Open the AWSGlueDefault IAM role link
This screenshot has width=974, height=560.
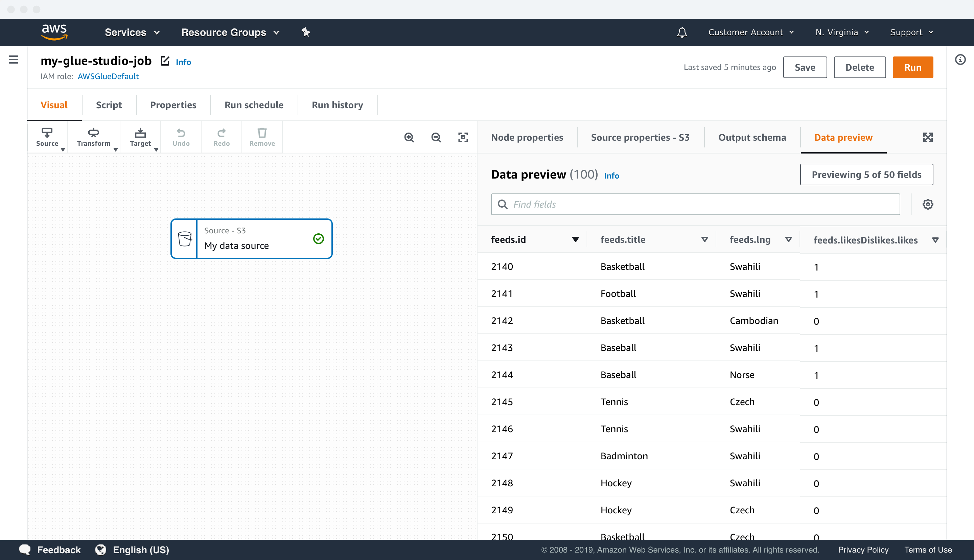click(x=108, y=76)
